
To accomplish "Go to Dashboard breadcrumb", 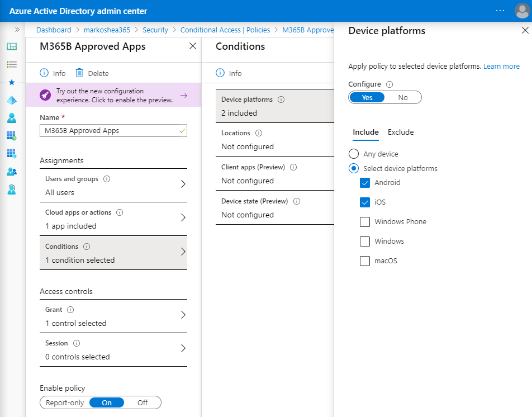I will [54, 30].
